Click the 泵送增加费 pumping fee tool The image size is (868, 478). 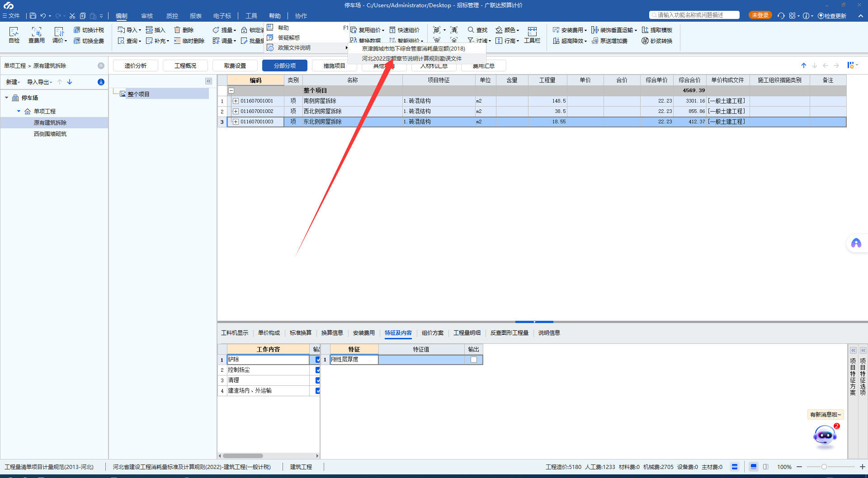pyautogui.click(x=609, y=41)
